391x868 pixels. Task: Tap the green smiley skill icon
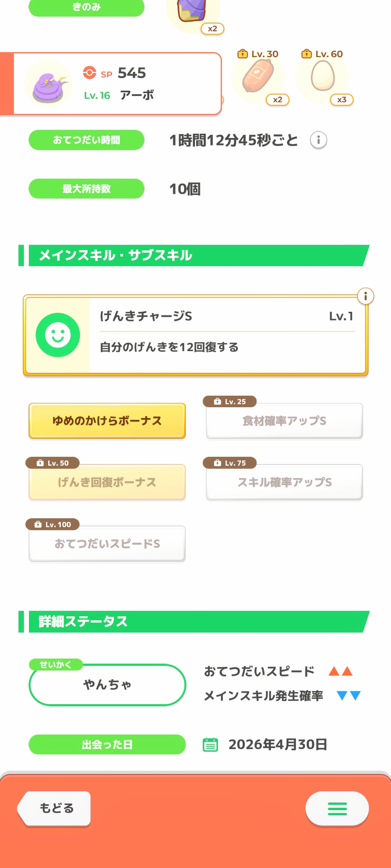click(x=58, y=335)
